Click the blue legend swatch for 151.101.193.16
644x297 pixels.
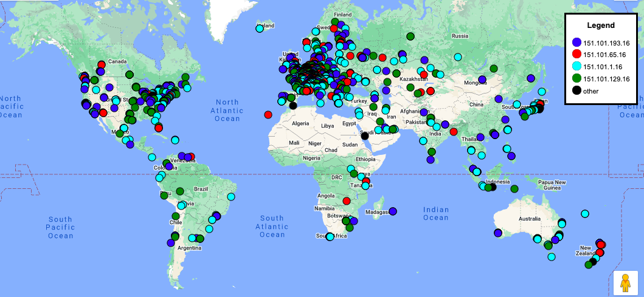[576, 42]
